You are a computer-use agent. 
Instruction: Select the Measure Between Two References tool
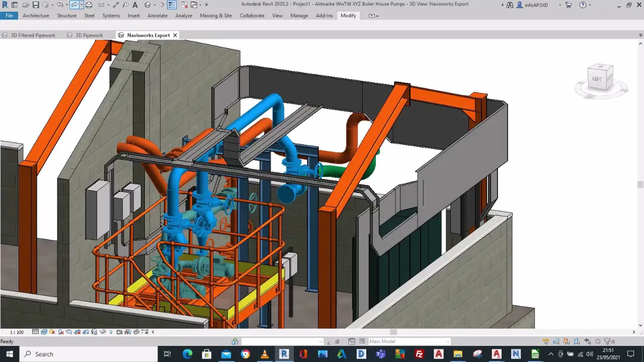tap(101, 5)
